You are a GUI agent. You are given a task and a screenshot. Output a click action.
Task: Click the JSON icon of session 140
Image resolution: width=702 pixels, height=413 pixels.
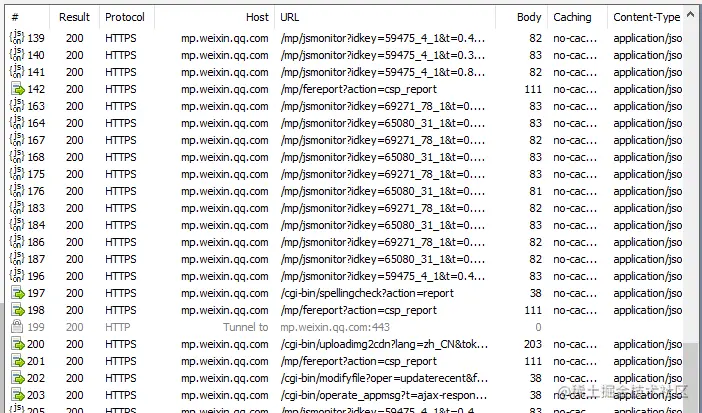click(17, 55)
